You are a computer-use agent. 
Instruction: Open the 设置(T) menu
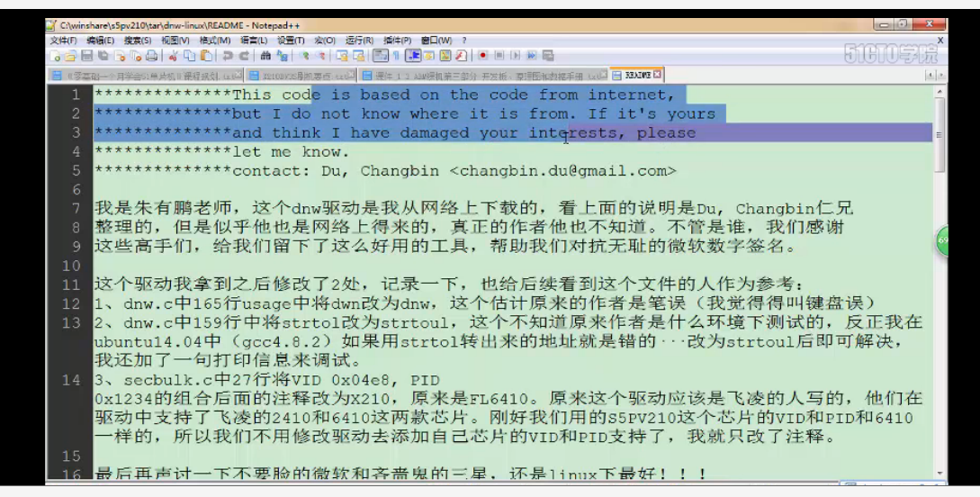pyautogui.click(x=291, y=40)
